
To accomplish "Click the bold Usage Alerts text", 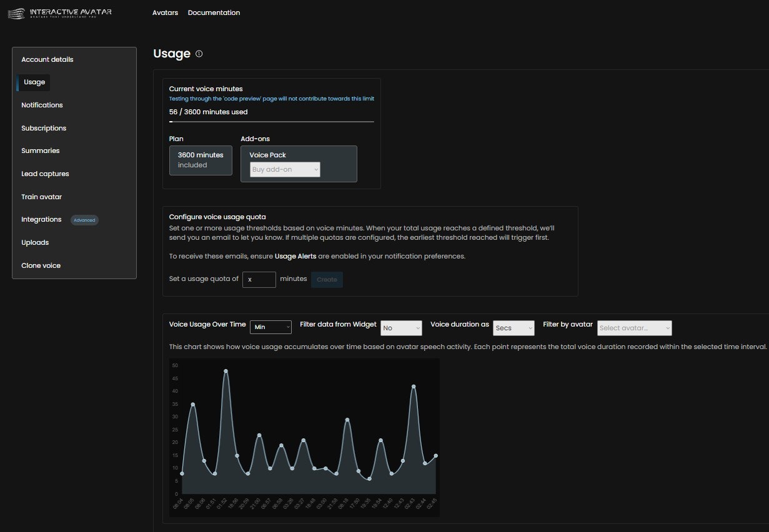I will pyautogui.click(x=295, y=256).
